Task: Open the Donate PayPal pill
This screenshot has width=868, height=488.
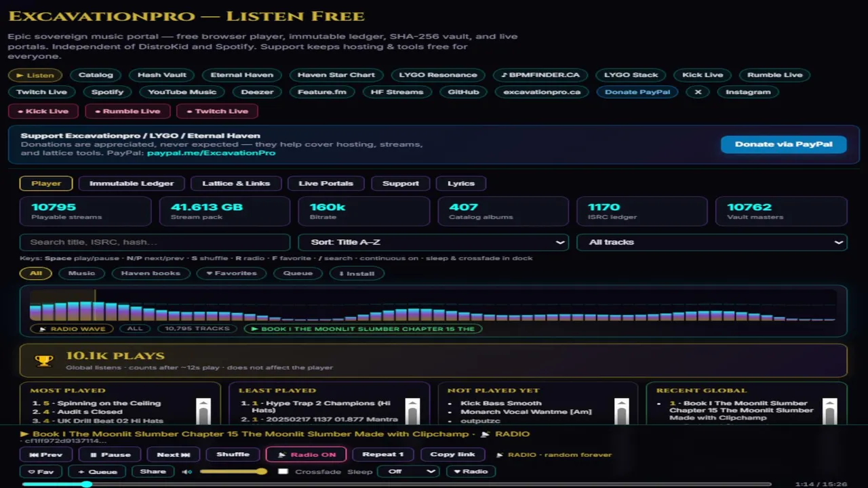Action: pyautogui.click(x=637, y=92)
